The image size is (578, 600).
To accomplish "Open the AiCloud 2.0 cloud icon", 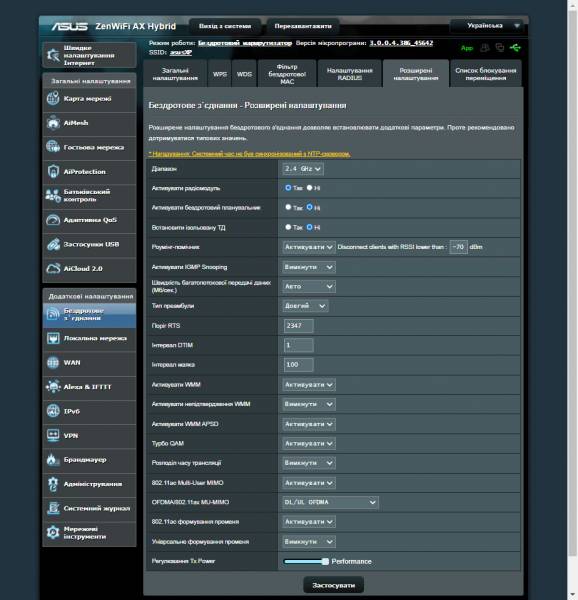I will point(53,269).
